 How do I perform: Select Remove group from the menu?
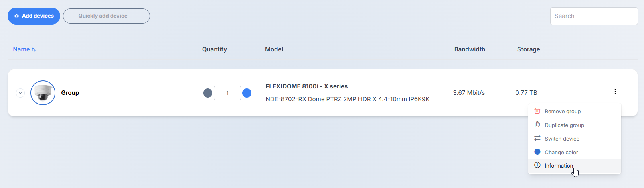coord(563,111)
